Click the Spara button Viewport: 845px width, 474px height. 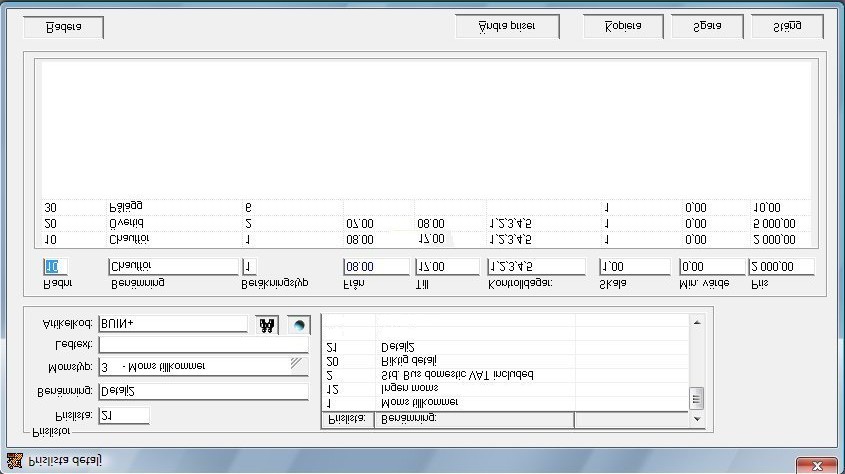click(707, 26)
